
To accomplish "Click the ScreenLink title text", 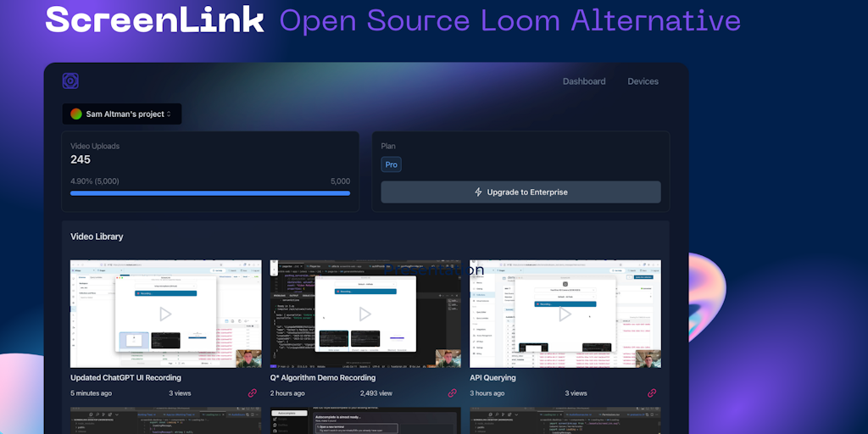I will pos(154,20).
